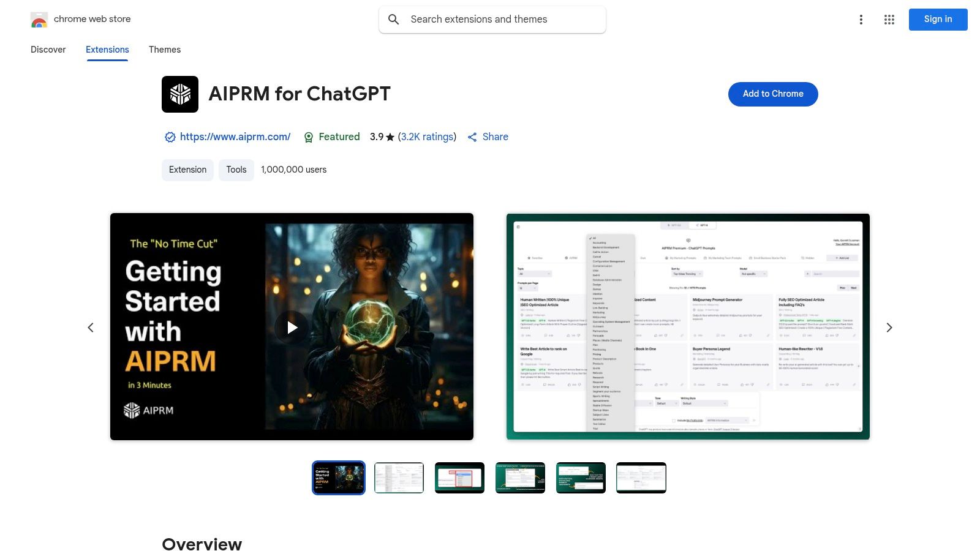Open the Discover tab
The image size is (980, 551).
48,50
